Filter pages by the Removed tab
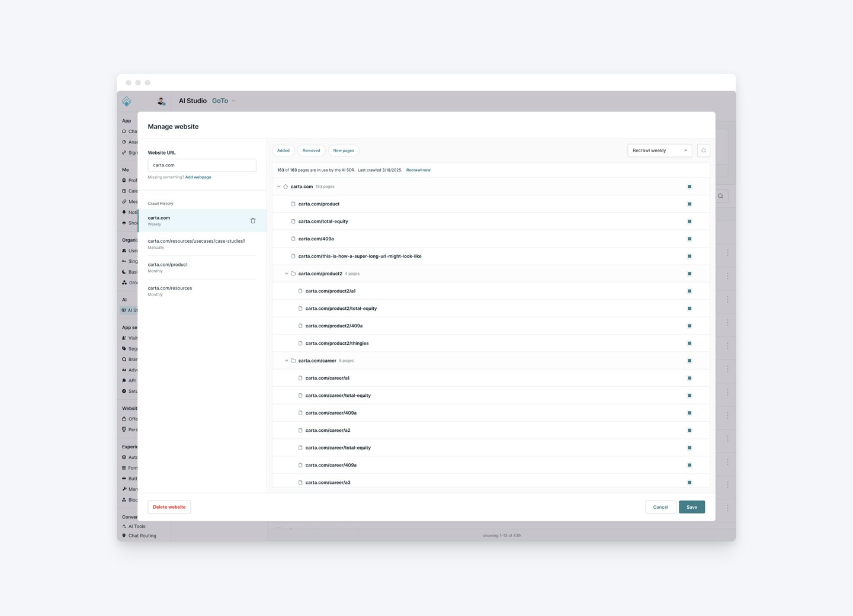 312,150
